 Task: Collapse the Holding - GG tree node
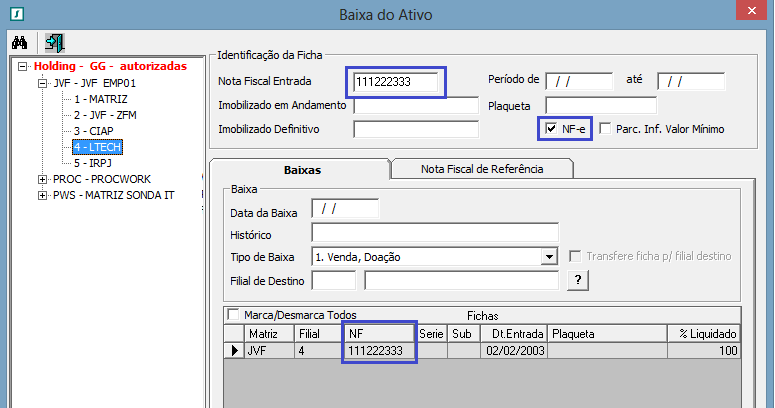click(x=22, y=66)
